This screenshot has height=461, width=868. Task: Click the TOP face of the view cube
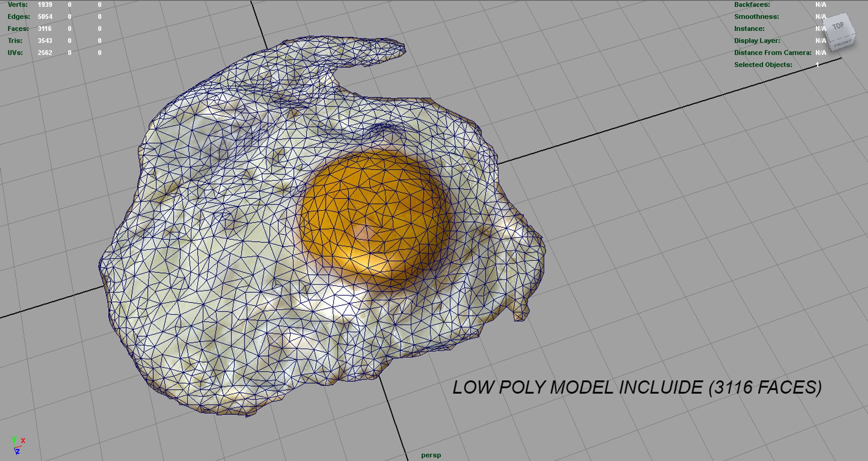click(838, 26)
